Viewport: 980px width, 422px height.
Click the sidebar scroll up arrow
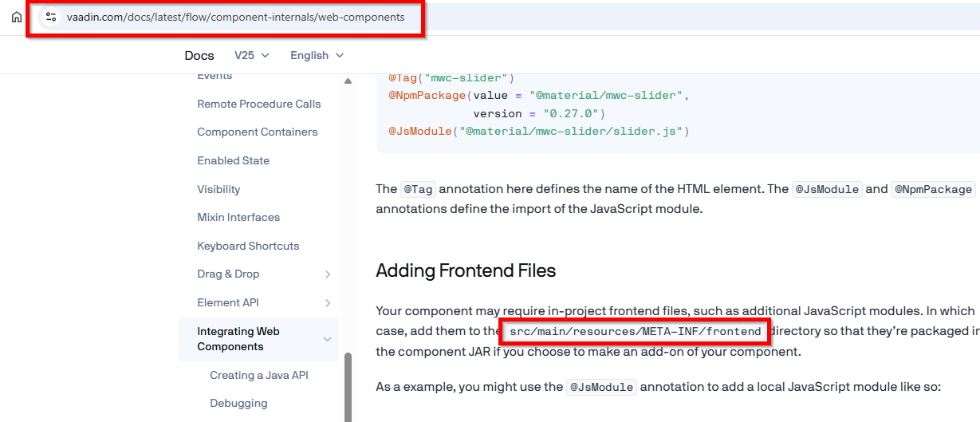point(348,81)
